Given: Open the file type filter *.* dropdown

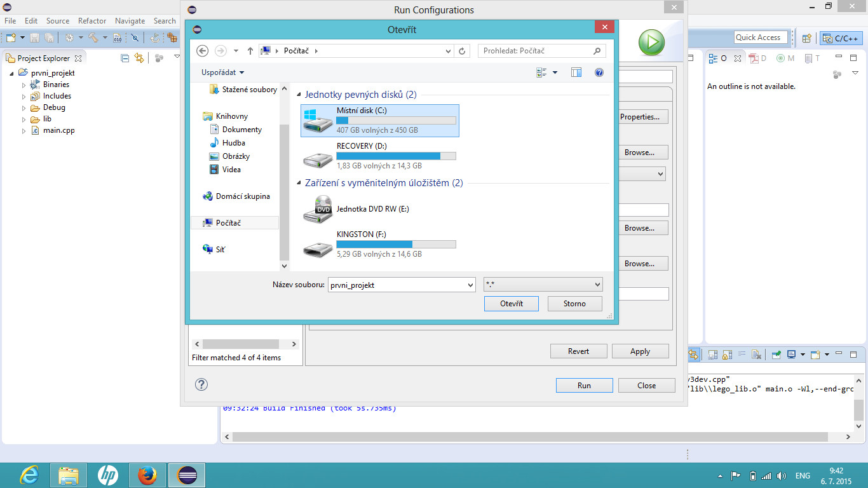Looking at the screenshot, I should (543, 285).
